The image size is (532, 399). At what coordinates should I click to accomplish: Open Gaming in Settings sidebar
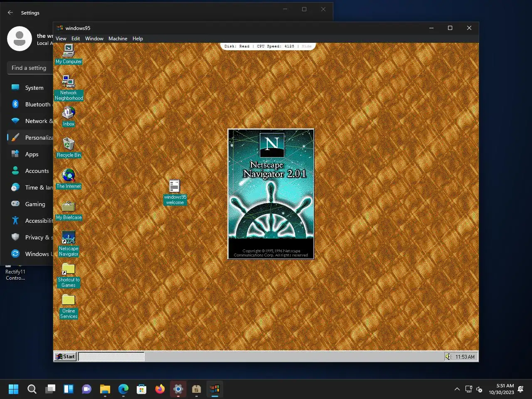(30, 204)
